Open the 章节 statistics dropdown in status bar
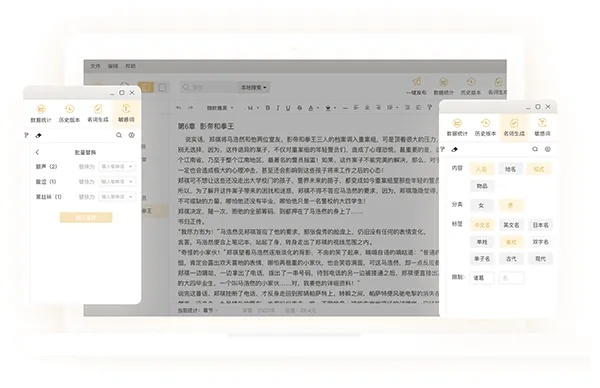600x388 pixels. tap(211, 310)
